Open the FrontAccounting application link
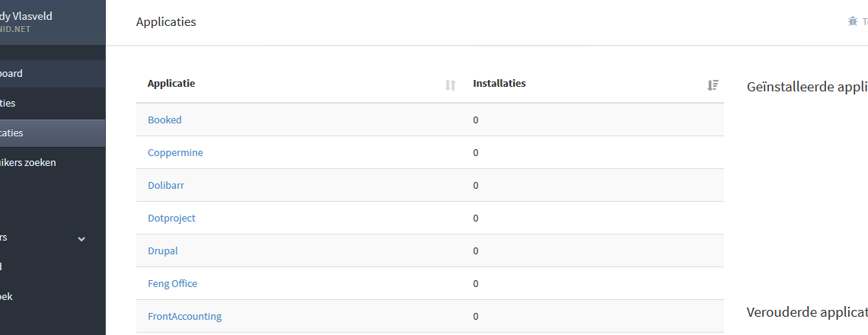Screen dimensions: 868x335 tap(185, 316)
